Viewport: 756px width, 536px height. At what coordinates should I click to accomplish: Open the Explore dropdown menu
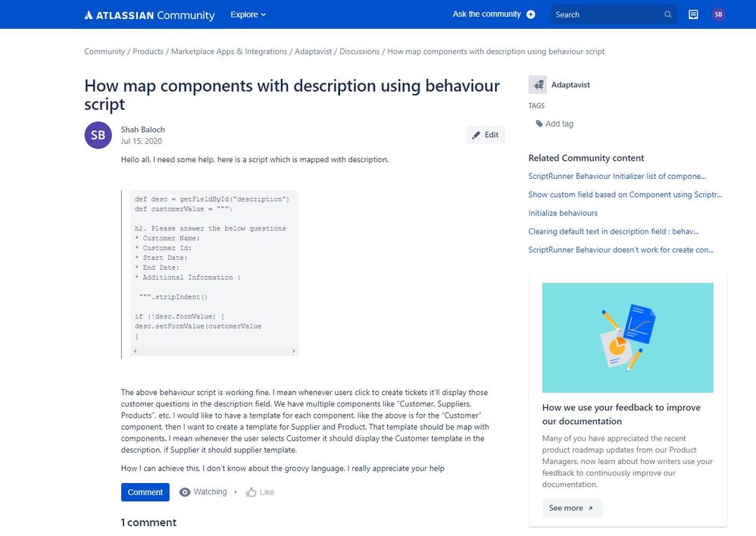248,14
